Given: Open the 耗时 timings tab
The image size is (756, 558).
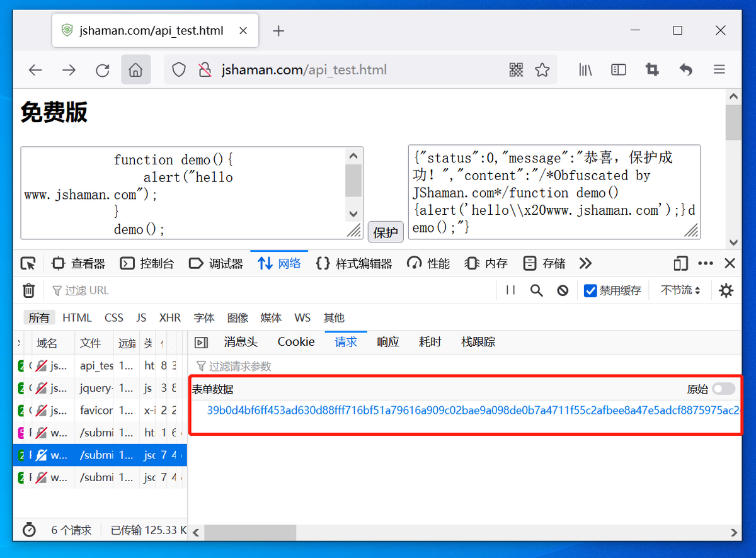Looking at the screenshot, I should [x=430, y=342].
